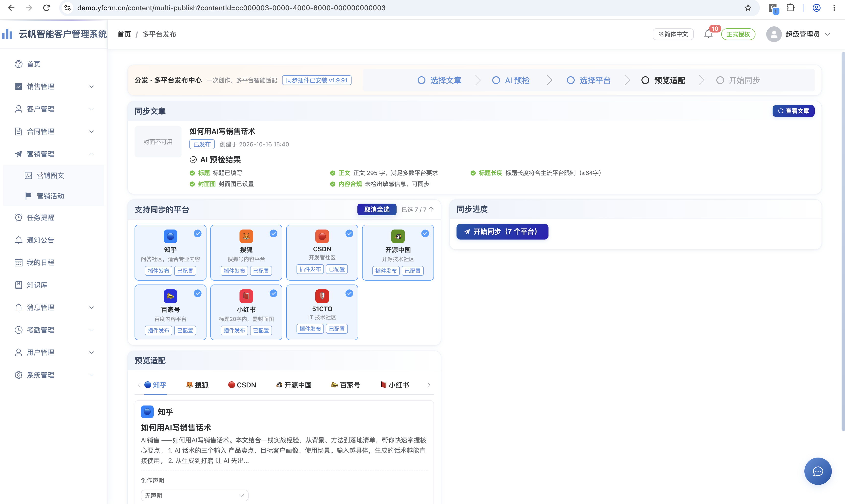Open 任务提醒 in the sidebar
The width and height of the screenshot is (845, 504).
point(53,217)
